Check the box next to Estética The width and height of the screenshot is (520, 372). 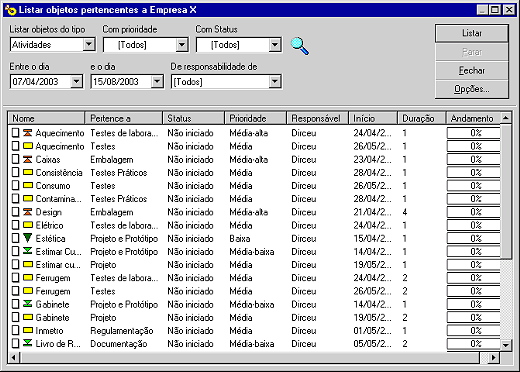pyautogui.click(x=15, y=238)
